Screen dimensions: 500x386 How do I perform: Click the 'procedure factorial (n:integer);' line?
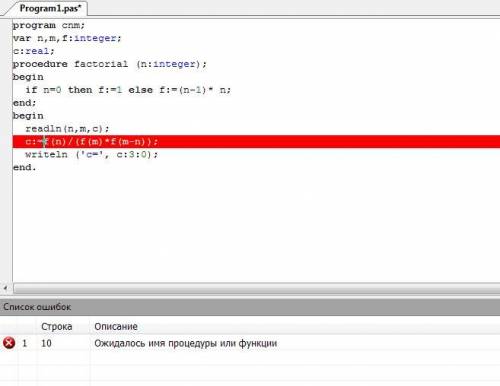[110, 64]
